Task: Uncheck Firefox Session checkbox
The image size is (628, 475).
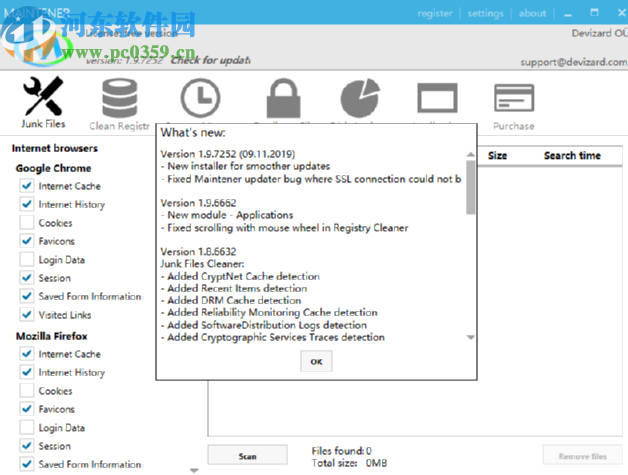Action: (27, 446)
